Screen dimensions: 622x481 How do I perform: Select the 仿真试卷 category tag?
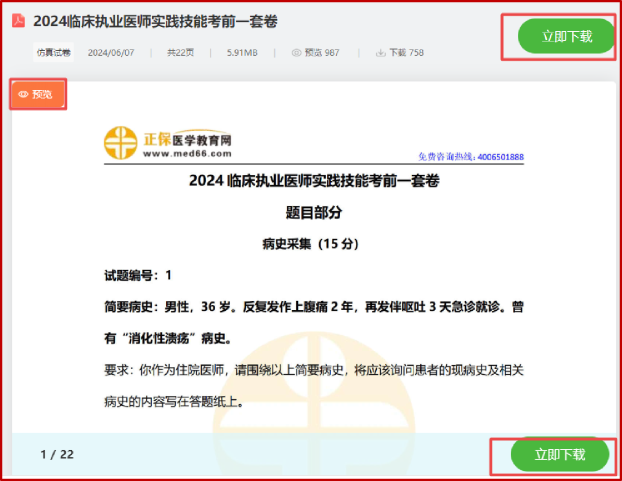click(x=54, y=52)
